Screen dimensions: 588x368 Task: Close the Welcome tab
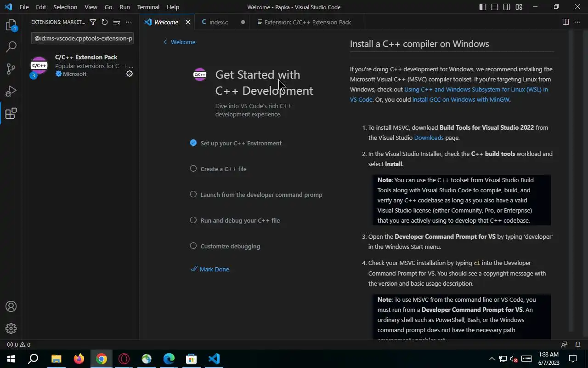[x=188, y=22]
